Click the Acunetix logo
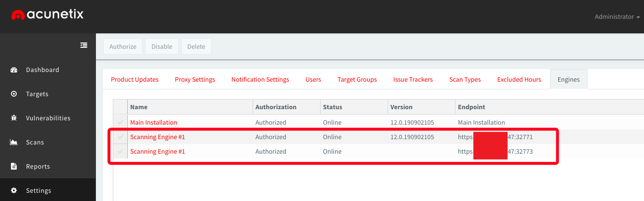 click(x=47, y=15)
